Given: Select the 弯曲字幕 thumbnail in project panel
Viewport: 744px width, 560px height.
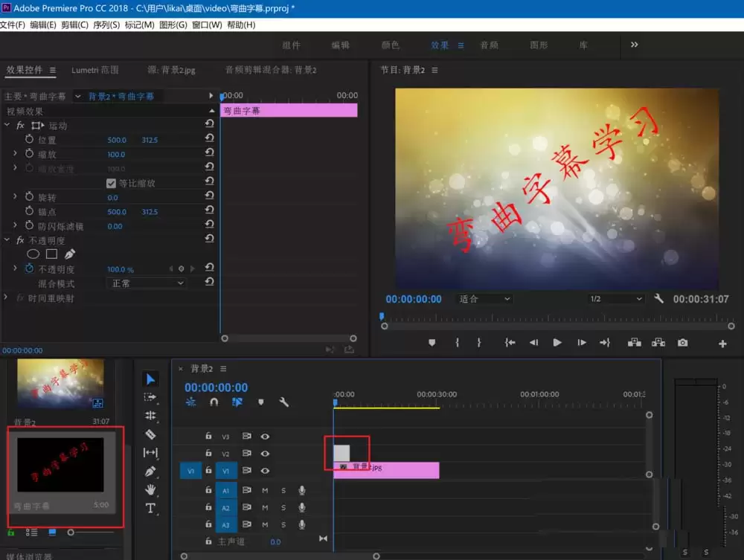Looking at the screenshot, I should (x=61, y=466).
